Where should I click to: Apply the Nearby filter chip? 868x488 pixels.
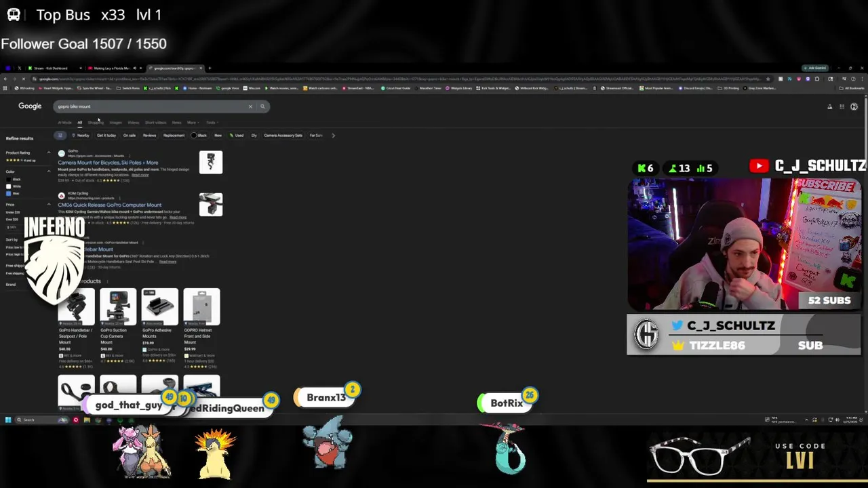(x=81, y=136)
